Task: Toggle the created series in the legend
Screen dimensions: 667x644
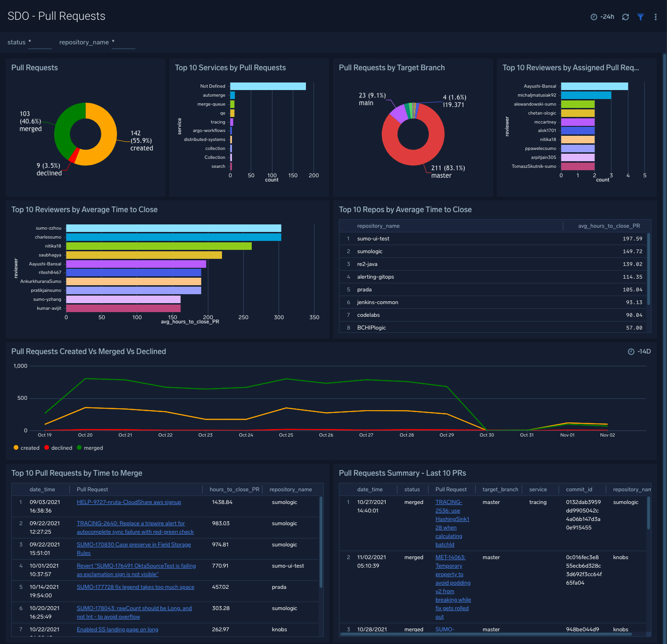Action: click(26, 448)
